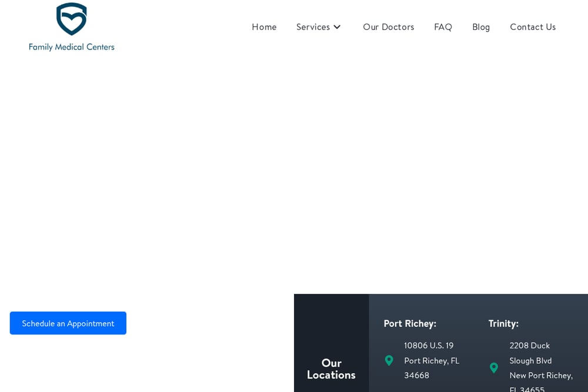Click Schedule an Appointment button
This screenshot has width=588, height=392.
click(68, 323)
